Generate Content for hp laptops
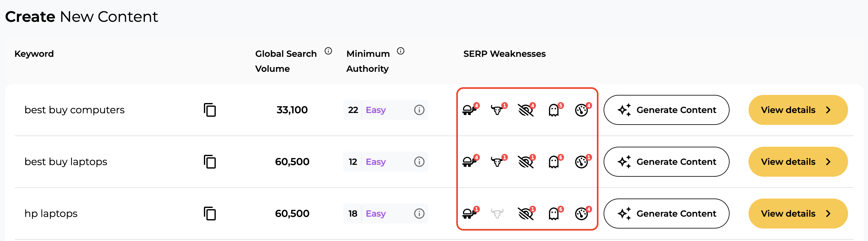 click(666, 214)
